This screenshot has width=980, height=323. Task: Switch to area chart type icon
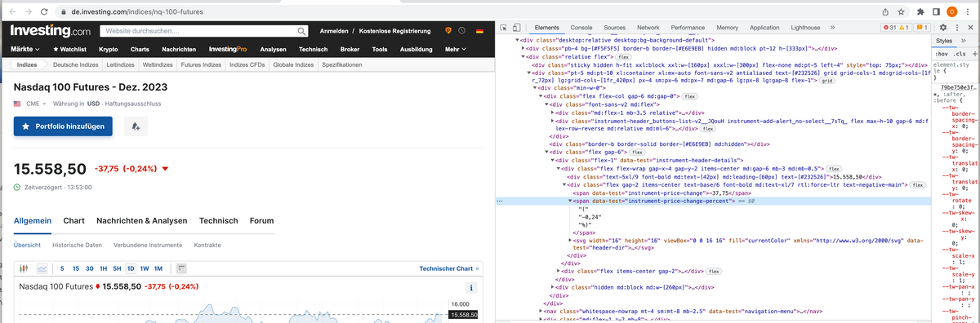[x=42, y=268]
